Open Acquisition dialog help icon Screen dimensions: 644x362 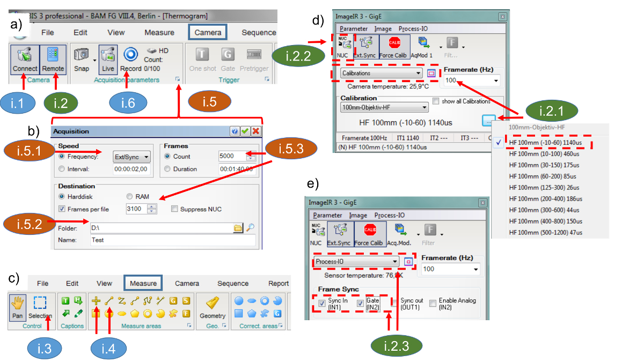tap(235, 131)
